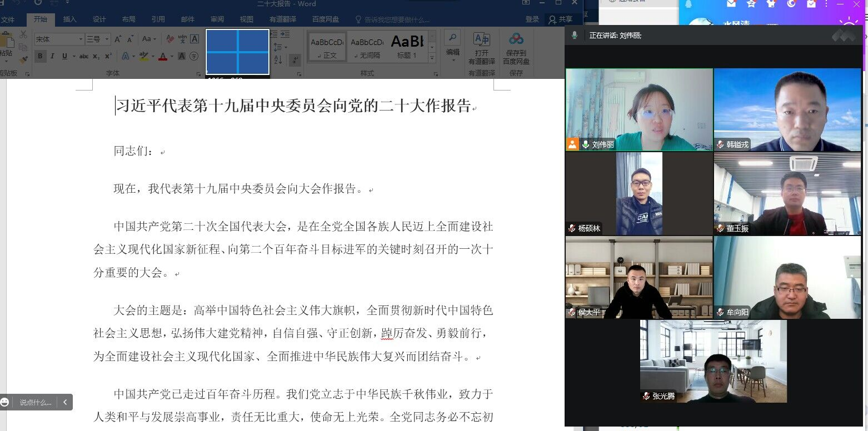
Task: Click the Sort A-Z icon
Action: click(278, 59)
